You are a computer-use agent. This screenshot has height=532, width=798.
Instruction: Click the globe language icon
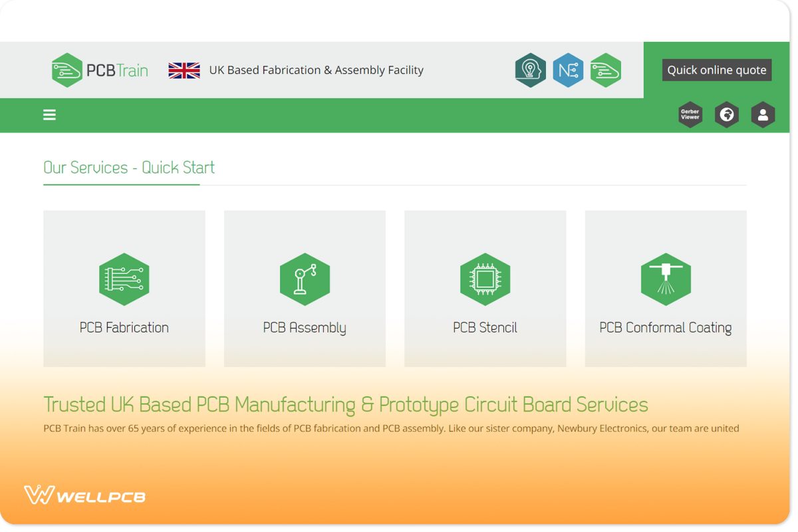pos(727,114)
